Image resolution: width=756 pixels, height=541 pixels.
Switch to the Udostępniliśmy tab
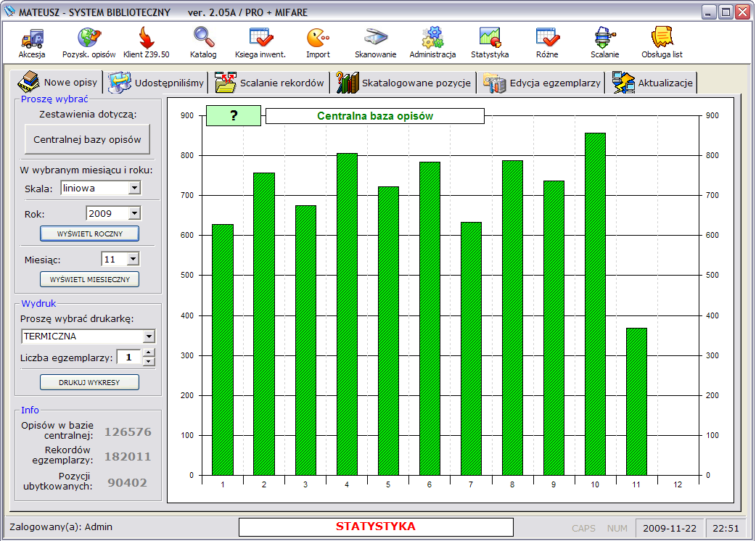[x=157, y=83]
